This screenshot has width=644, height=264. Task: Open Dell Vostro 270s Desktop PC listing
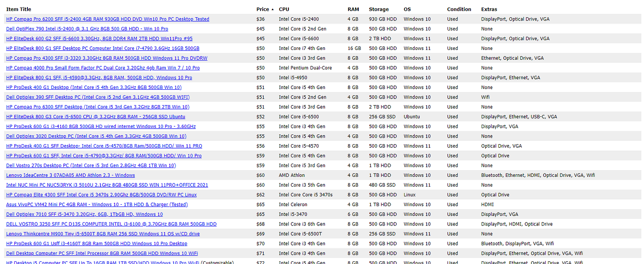click(x=91, y=165)
